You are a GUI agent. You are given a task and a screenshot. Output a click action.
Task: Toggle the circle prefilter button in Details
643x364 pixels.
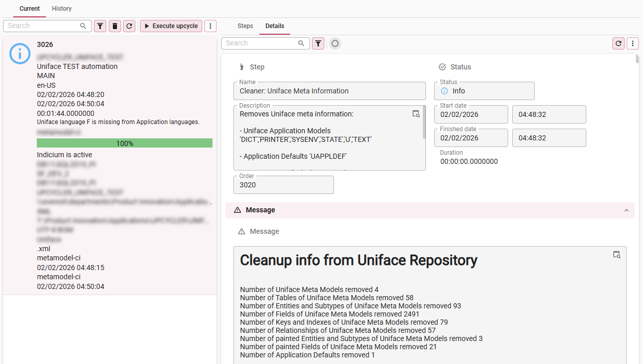(x=335, y=43)
